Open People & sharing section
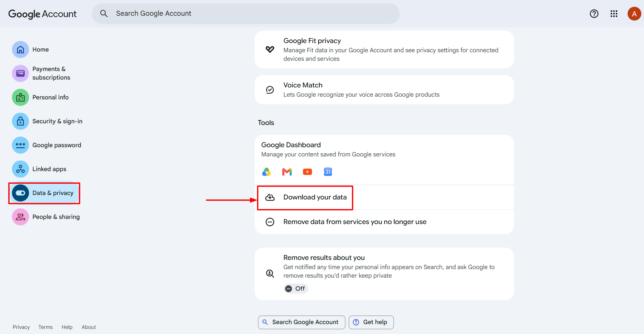Image resolution: width=644 pixels, height=334 pixels. point(56,217)
